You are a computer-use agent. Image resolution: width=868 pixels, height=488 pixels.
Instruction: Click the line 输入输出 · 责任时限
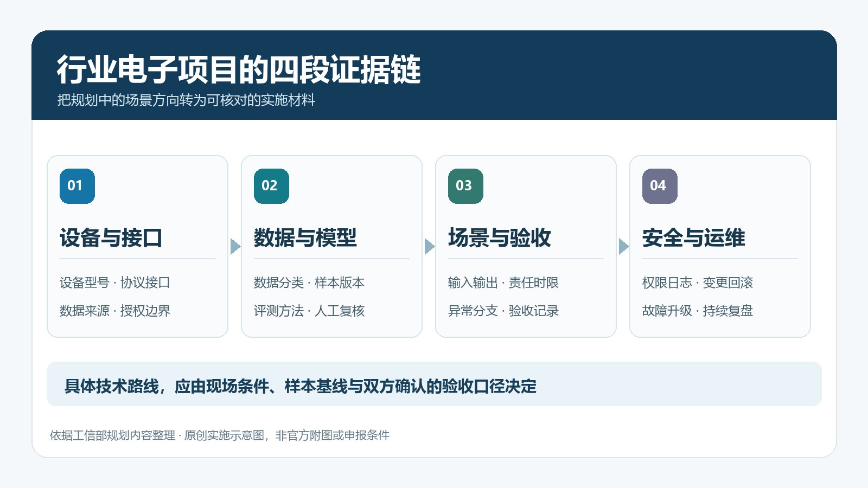coord(503,282)
